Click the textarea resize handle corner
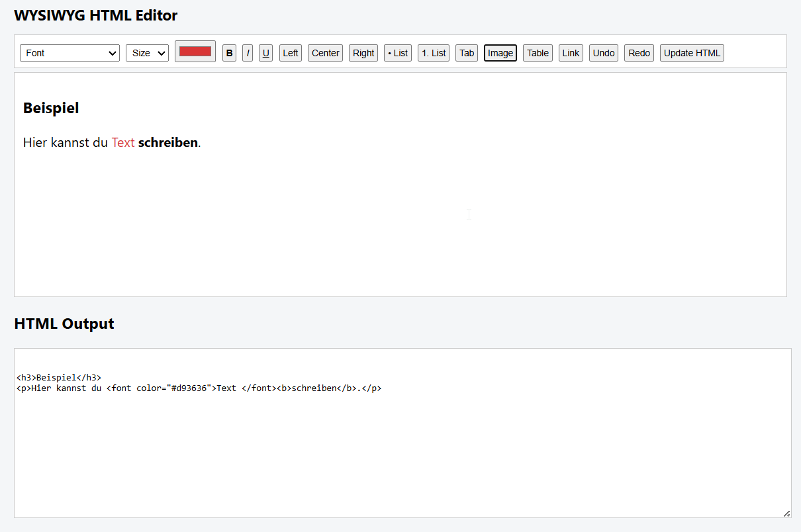Screen dimensions: 801x532 coord(786,513)
